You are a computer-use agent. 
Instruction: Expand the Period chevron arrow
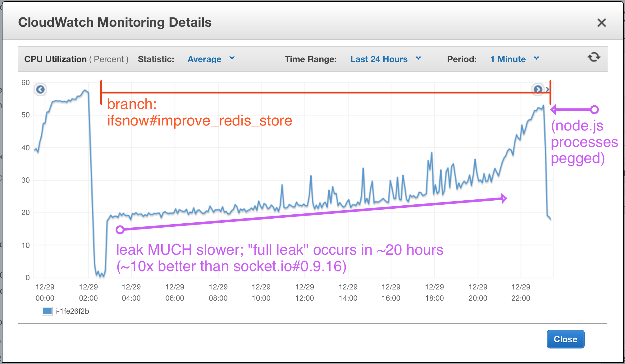536,58
